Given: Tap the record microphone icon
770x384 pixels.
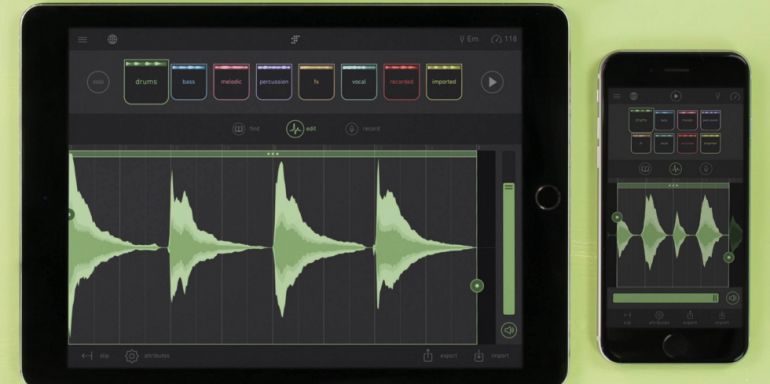Looking at the screenshot, I should coord(351,129).
